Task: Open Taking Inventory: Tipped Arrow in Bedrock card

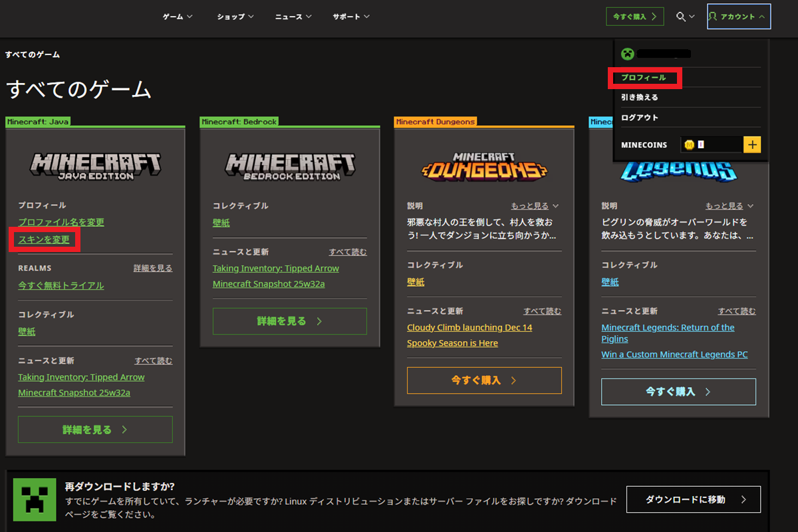Action: point(276,268)
